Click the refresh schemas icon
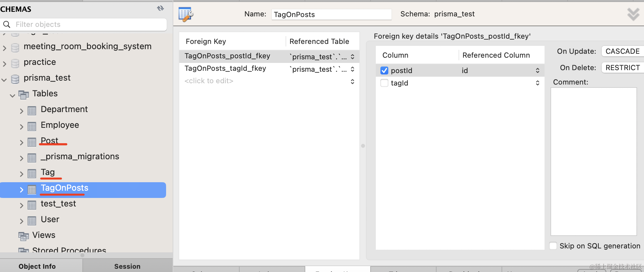644x272 pixels. [x=160, y=9]
